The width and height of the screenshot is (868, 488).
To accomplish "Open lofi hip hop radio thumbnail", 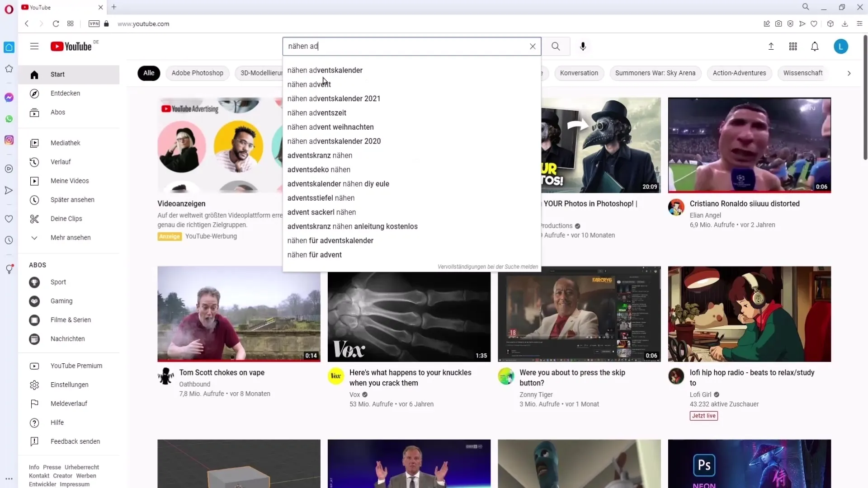I will [x=749, y=314].
